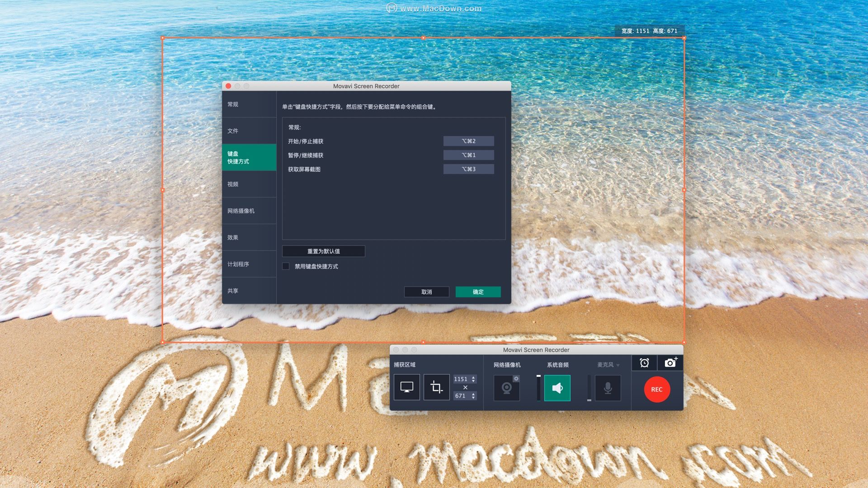This screenshot has height=488, width=868.
Task: Click 重置为默认值 reset button
Action: 324,251
